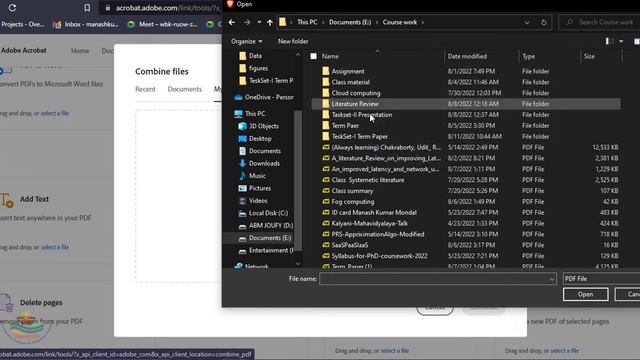640x360 pixels.
Task: Select This PC in navigation pane
Action: 250,114
